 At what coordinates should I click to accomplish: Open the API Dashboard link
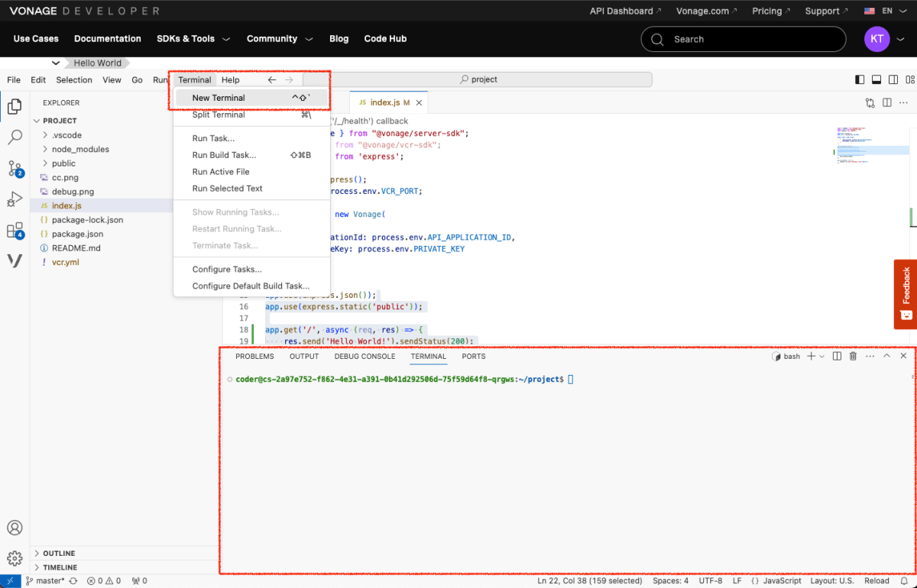click(x=626, y=11)
